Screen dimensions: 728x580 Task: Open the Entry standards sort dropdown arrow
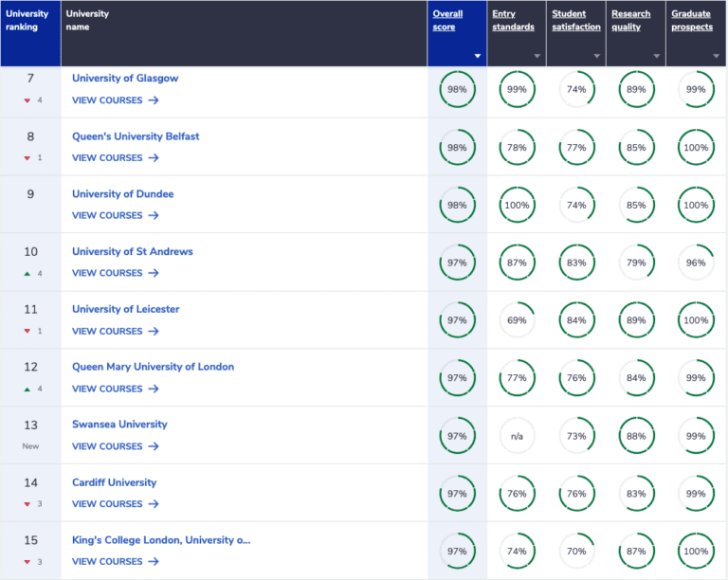537,56
